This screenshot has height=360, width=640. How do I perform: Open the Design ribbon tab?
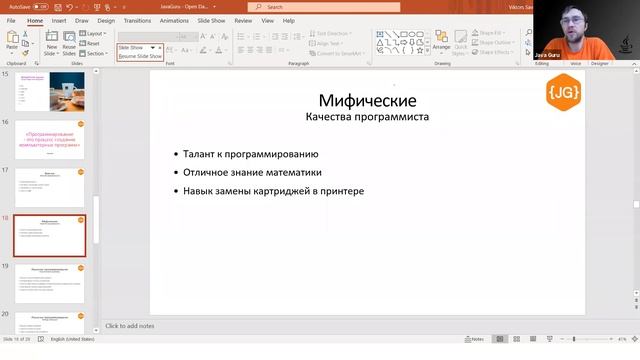click(106, 20)
